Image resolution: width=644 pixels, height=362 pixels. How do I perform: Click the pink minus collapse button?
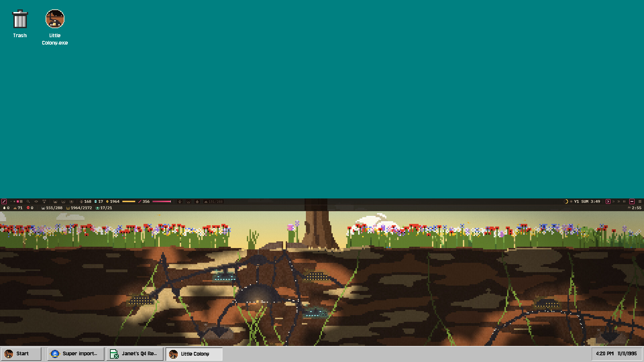tap(632, 201)
